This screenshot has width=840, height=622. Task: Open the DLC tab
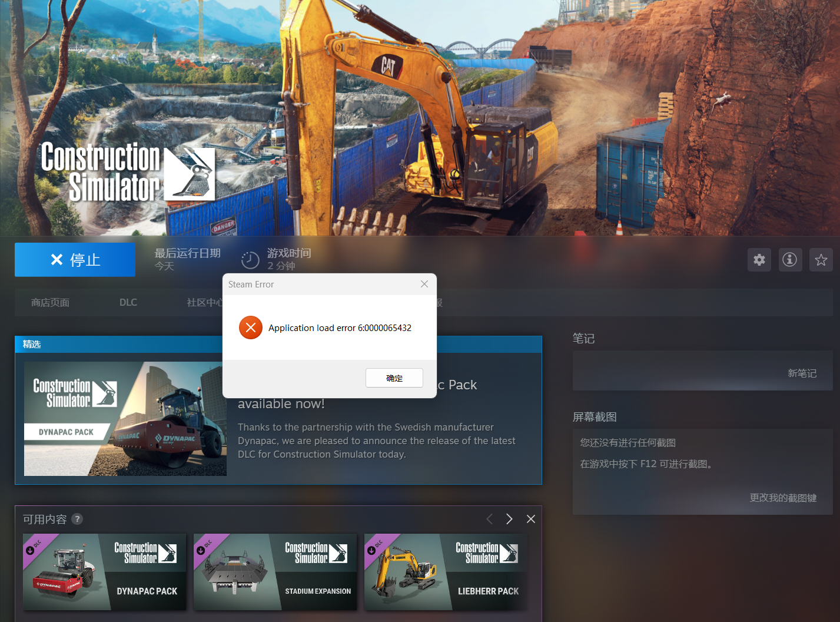click(128, 303)
